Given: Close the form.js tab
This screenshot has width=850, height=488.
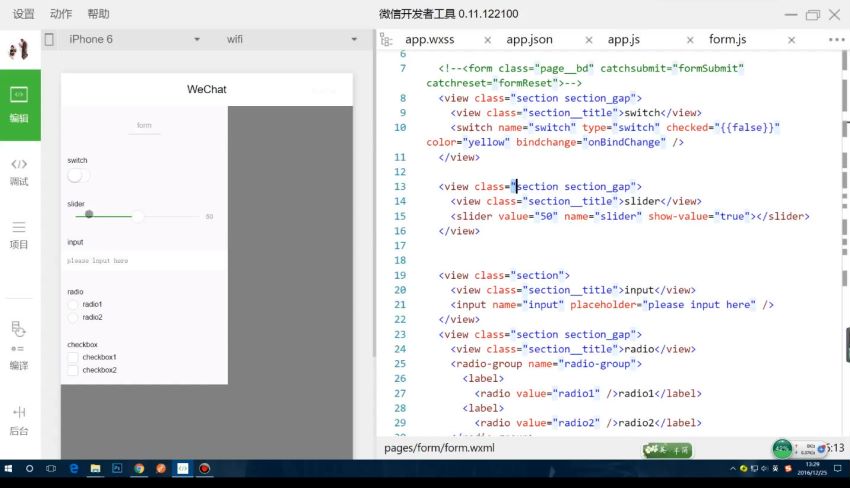Looking at the screenshot, I should (x=791, y=40).
